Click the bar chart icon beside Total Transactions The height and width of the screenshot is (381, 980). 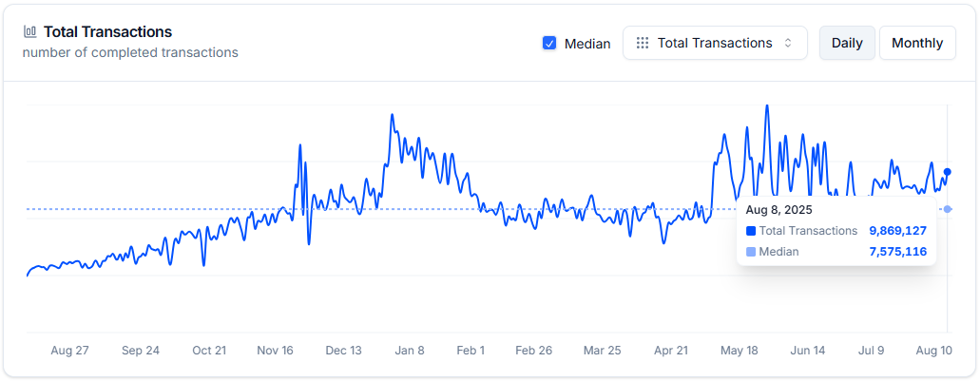click(x=30, y=32)
